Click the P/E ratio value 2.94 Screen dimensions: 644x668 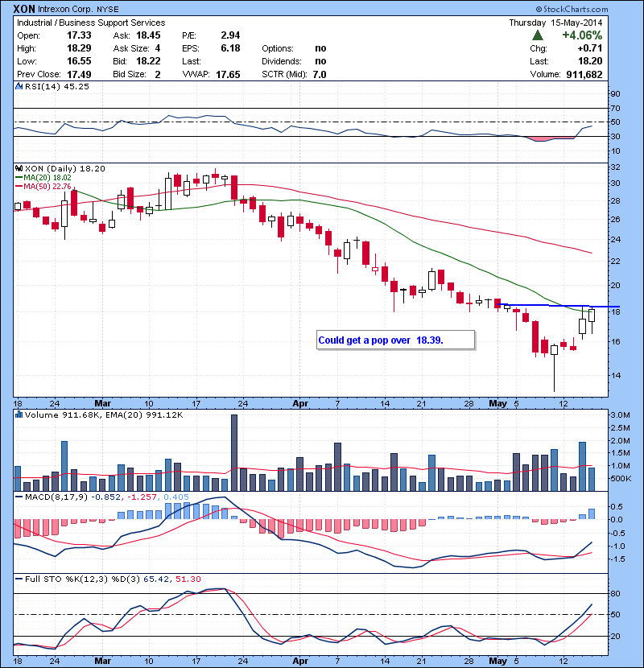[x=230, y=35]
